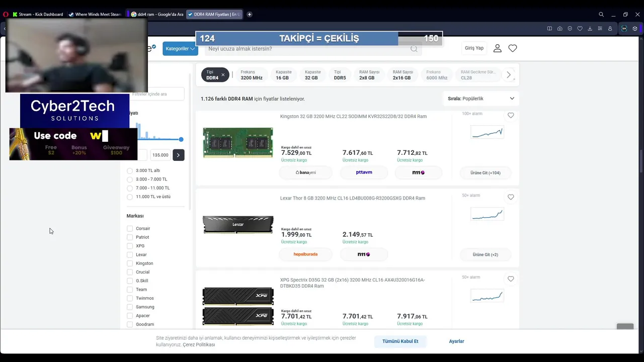This screenshot has width=644, height=362.
Task: Open the tab search magnifier icon
Action: pyautogui.click(x=601, y=15)
